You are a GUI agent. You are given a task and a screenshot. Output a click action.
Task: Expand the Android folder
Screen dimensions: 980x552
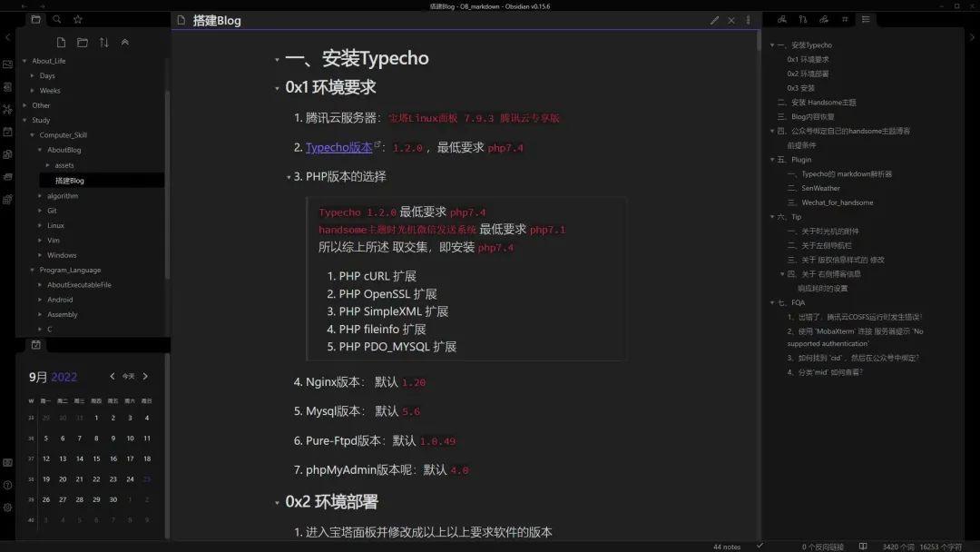point(40,300)
